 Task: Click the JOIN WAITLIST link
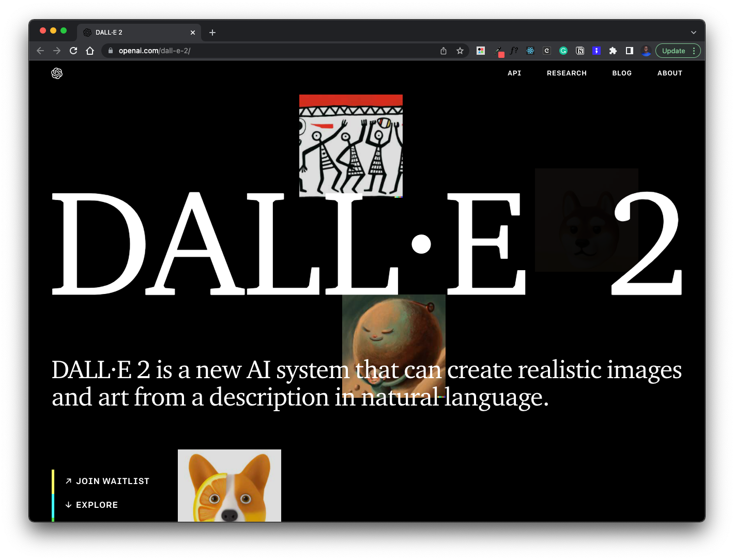[x=108, y=481]
